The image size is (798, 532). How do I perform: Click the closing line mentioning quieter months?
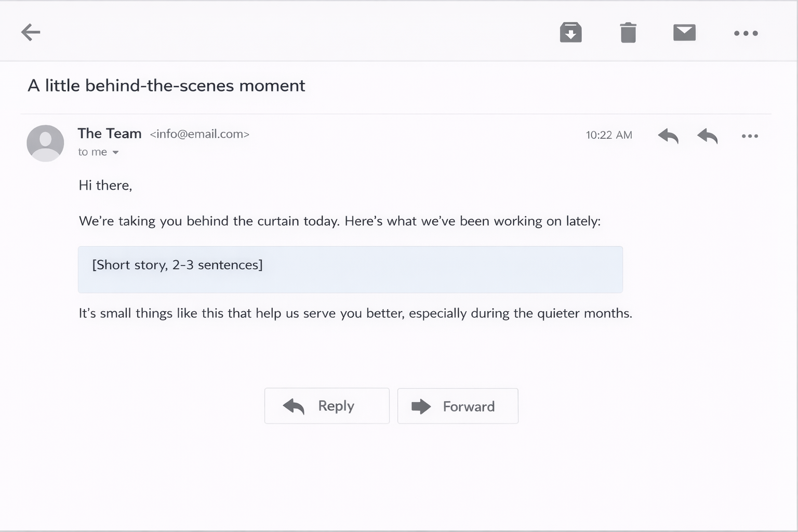coord(355,313)
